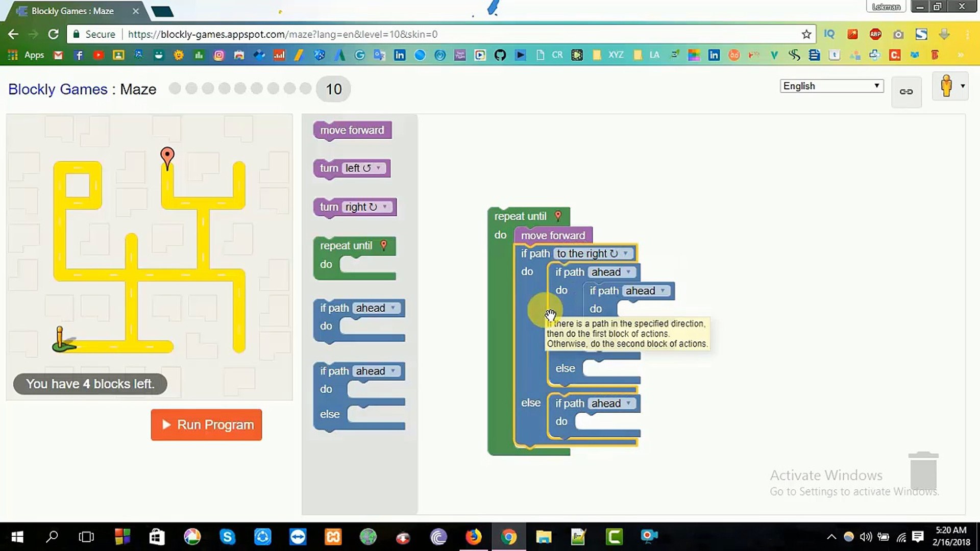
Task: Click the bookmark star in address bar
Action: click(x=806, y=34)
